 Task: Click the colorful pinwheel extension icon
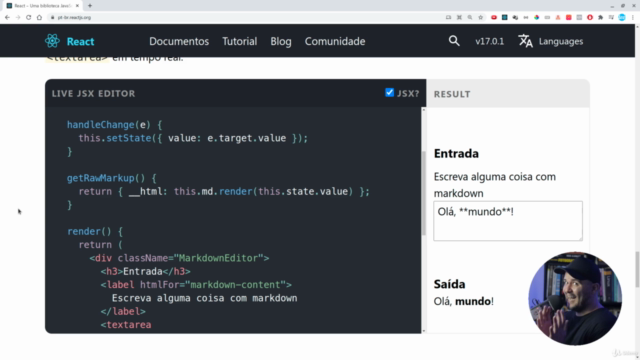pyautogui.click(x=536, y=18)
